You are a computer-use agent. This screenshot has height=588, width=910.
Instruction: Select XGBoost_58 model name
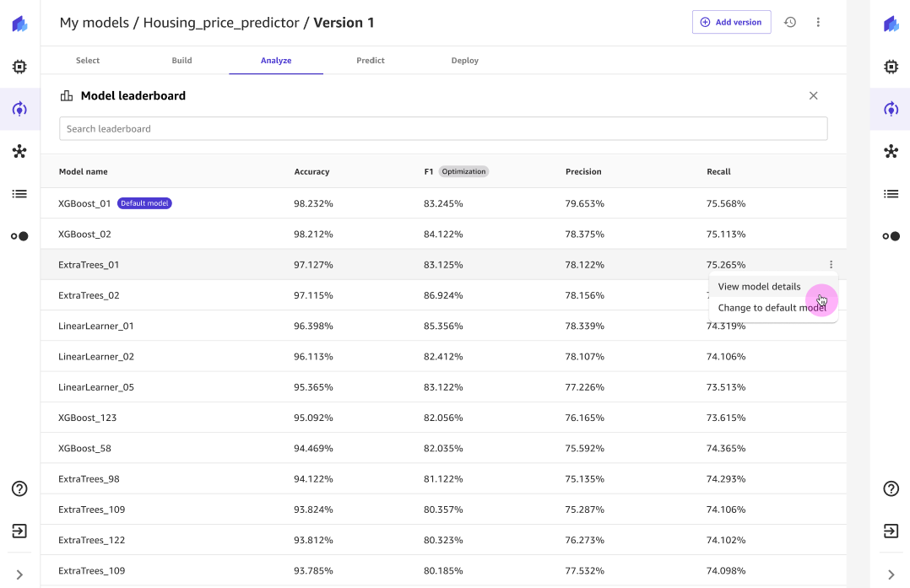click(x=84, y=448)
